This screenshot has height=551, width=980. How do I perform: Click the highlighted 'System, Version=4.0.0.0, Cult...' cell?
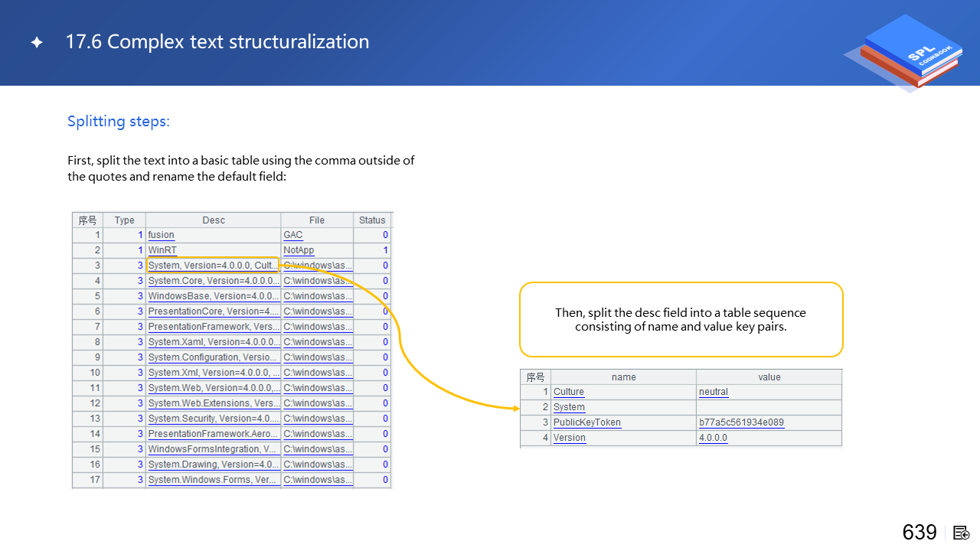212,266
